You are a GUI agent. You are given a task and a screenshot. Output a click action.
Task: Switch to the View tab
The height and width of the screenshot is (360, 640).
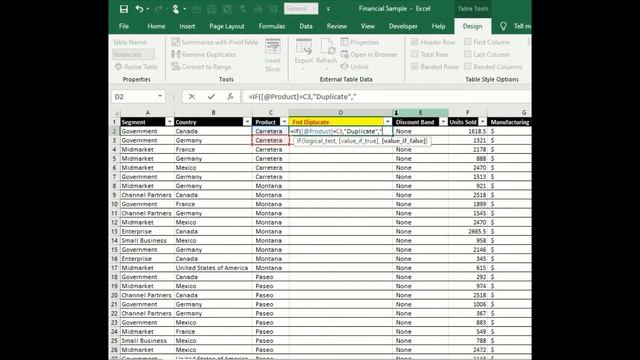point(367,26)
